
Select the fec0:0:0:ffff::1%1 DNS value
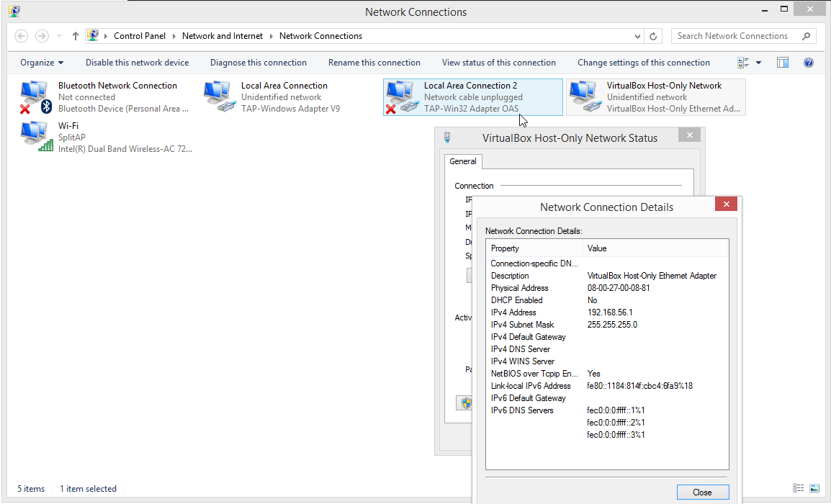pyautogui.click(x=616, y=410)
